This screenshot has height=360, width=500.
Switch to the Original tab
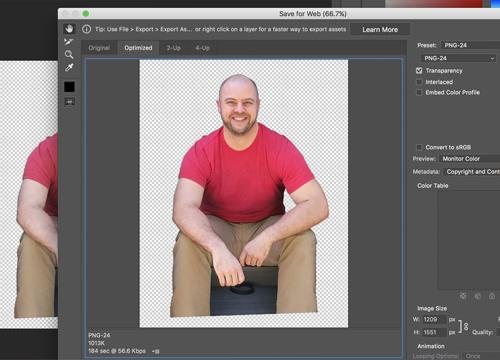click(x=99, y=48)
